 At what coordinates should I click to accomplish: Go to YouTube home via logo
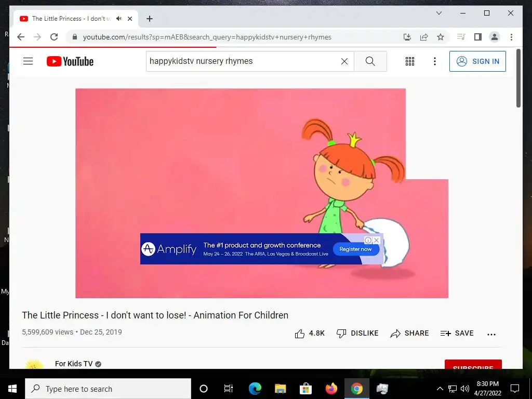tap(70, 61)
